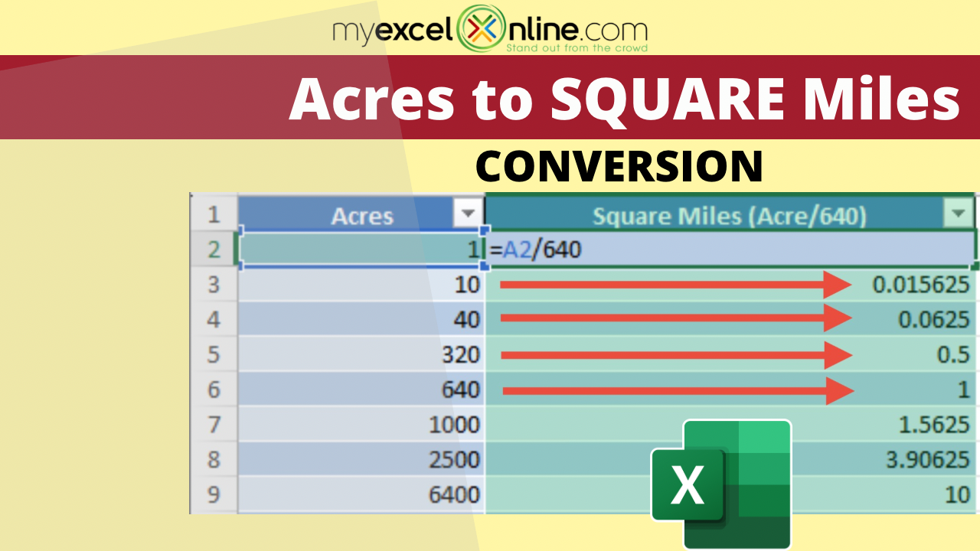Select the Acres cell with value 2500
Screen dimensions: 980x551
[x=361, y=460]
